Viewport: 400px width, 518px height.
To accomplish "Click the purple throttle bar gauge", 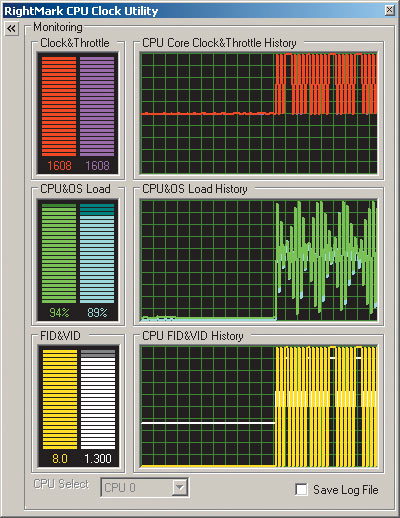I will [97, 106].
